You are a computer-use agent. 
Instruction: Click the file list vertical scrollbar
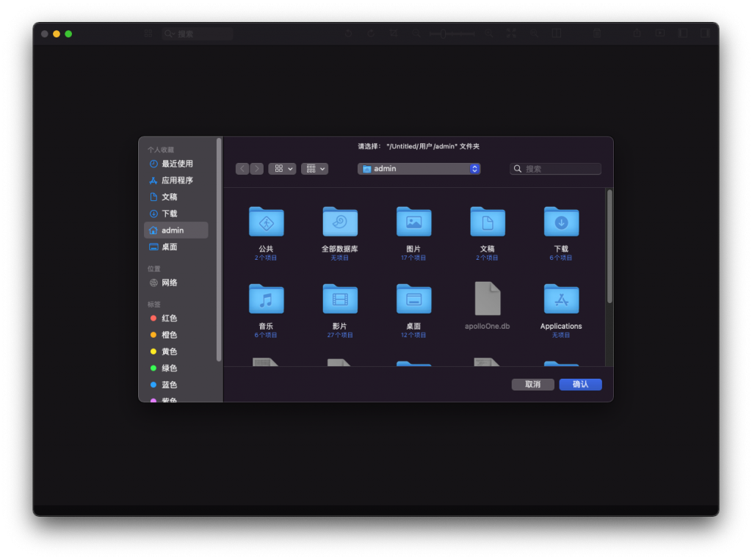coord(610,247)
